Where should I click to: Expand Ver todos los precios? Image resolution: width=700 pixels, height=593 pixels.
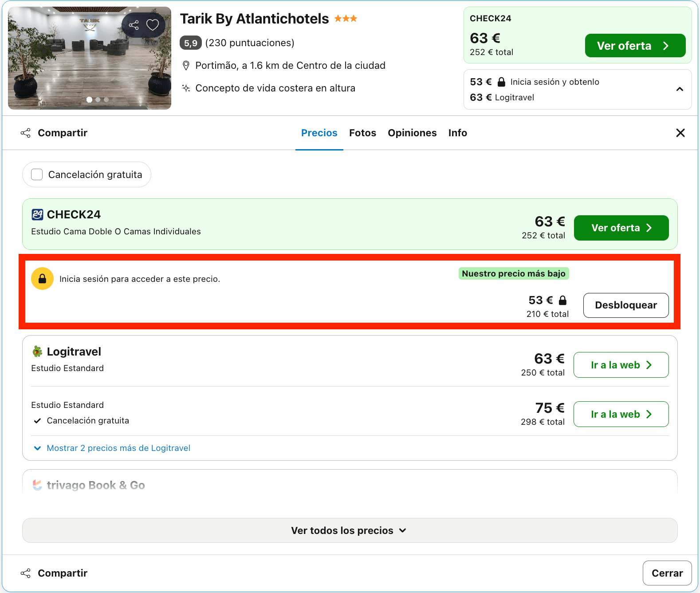[350, 530]
